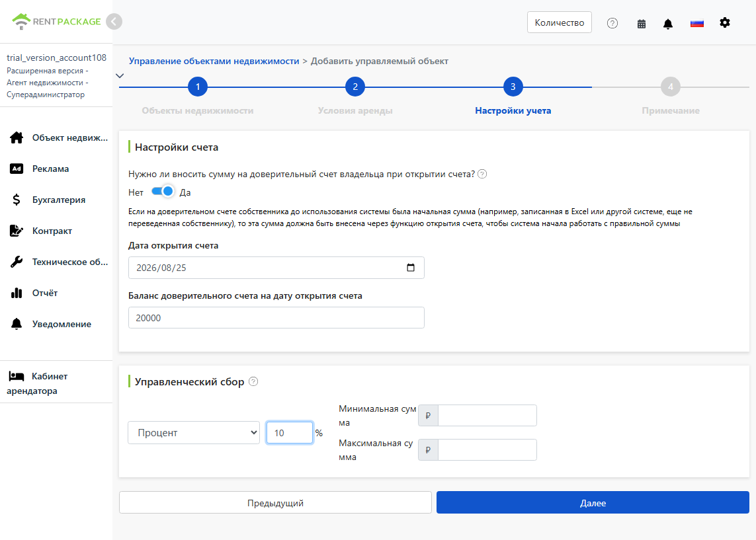Change language via the Russian flag icon

[x=696, y=23]
